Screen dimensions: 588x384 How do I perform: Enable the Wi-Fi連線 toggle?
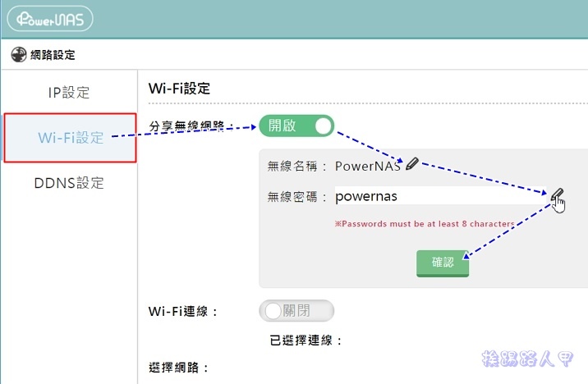(x=296, y=311)
